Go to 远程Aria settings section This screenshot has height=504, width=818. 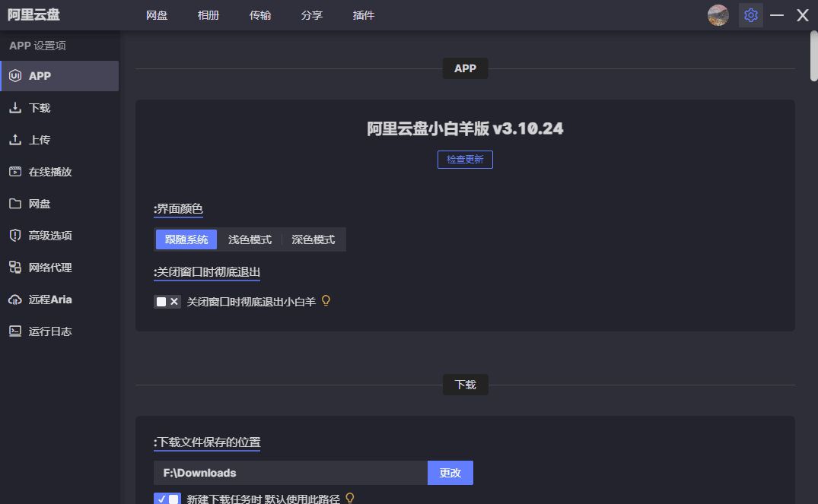tap(59, 300)
